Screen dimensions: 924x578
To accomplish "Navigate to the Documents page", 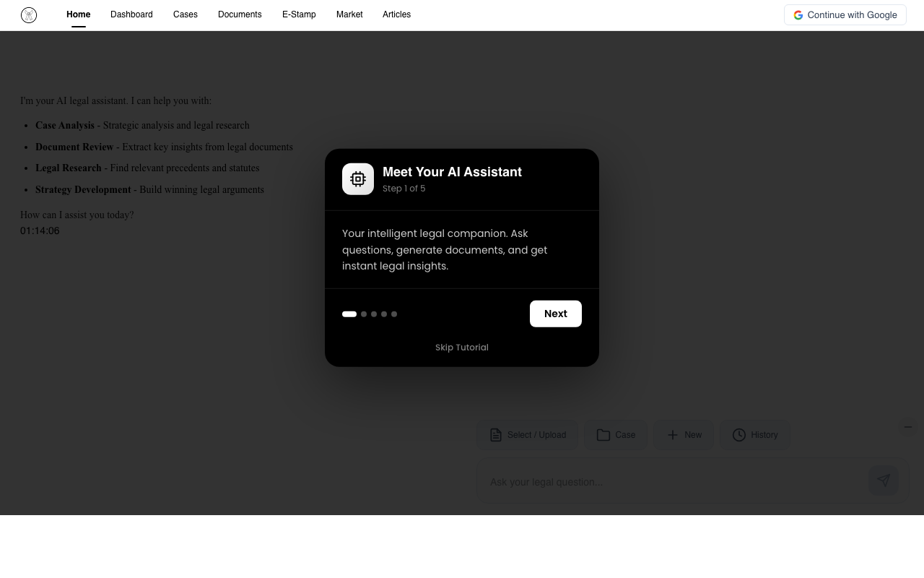I will (240, 14).
